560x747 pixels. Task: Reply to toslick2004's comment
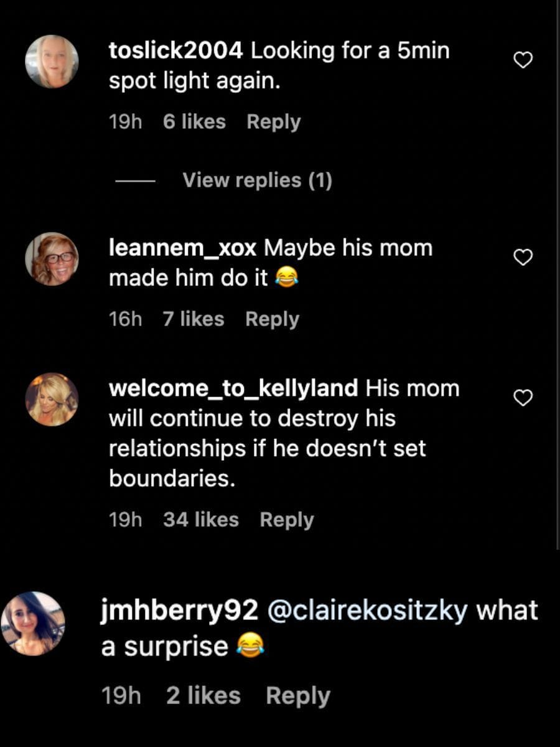273,121
